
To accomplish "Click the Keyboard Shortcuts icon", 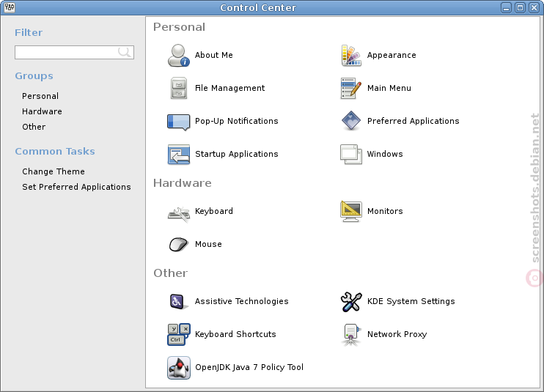I will (x=179, y=334).
